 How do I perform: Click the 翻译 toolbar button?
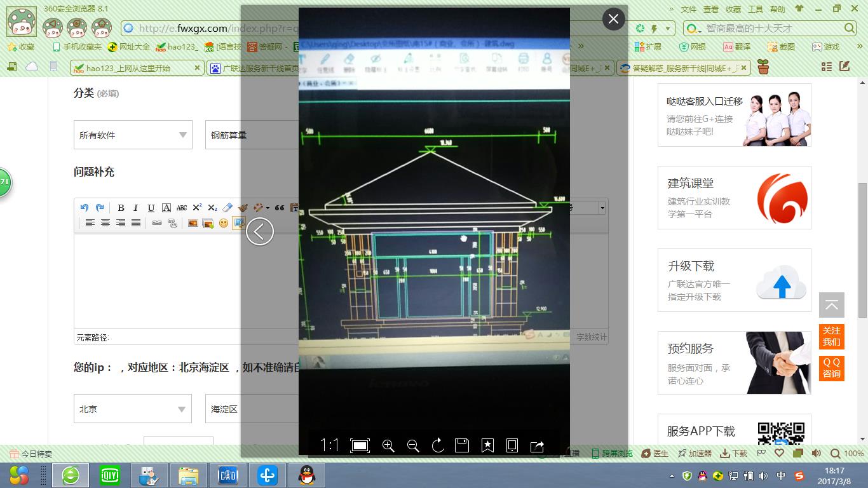[x=737, y=47]
